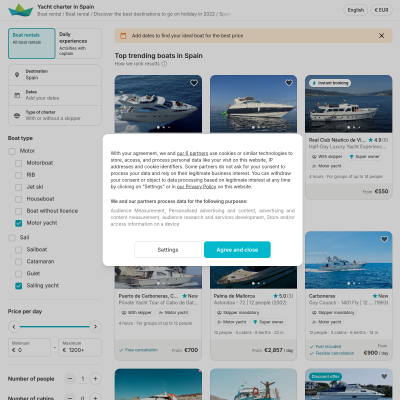Increase number of cabins
This screenshot has width=400, height=400.
(x=95, y=398)
